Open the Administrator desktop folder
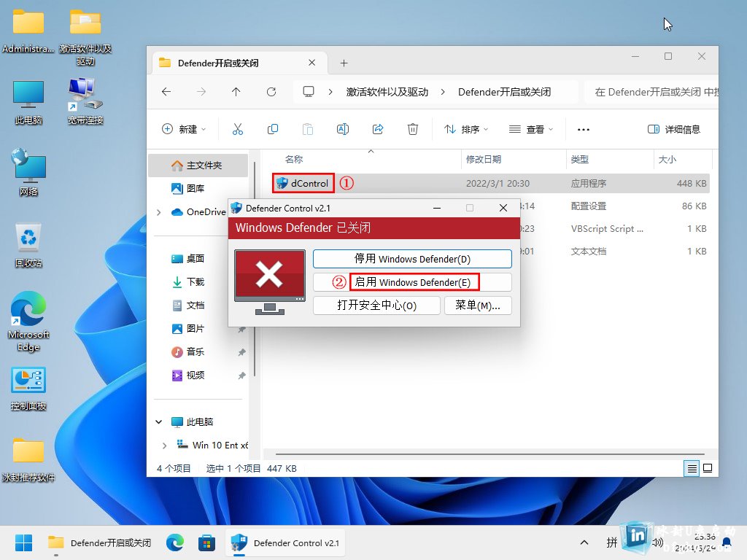The height and width of the screenshot is (560, 747). (28, 31)
